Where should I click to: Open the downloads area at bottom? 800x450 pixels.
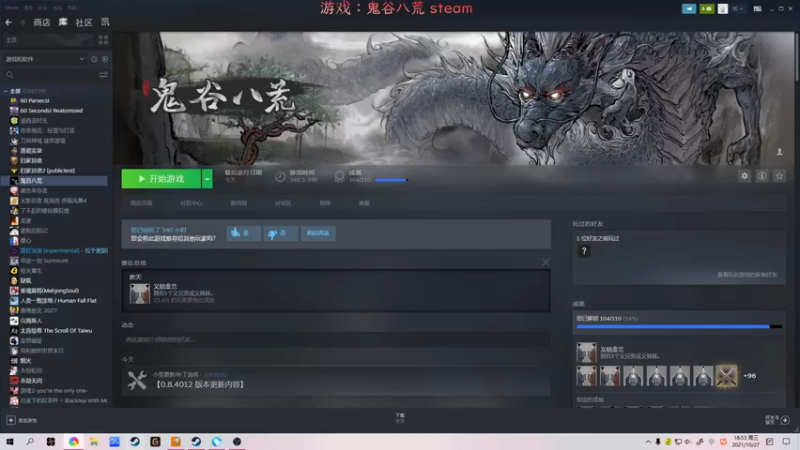(400, 418)
